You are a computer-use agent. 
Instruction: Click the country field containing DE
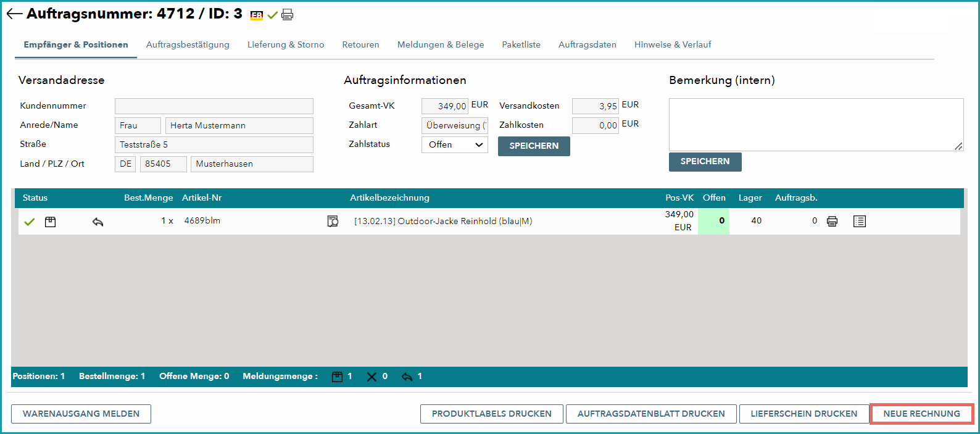(126, 164)
